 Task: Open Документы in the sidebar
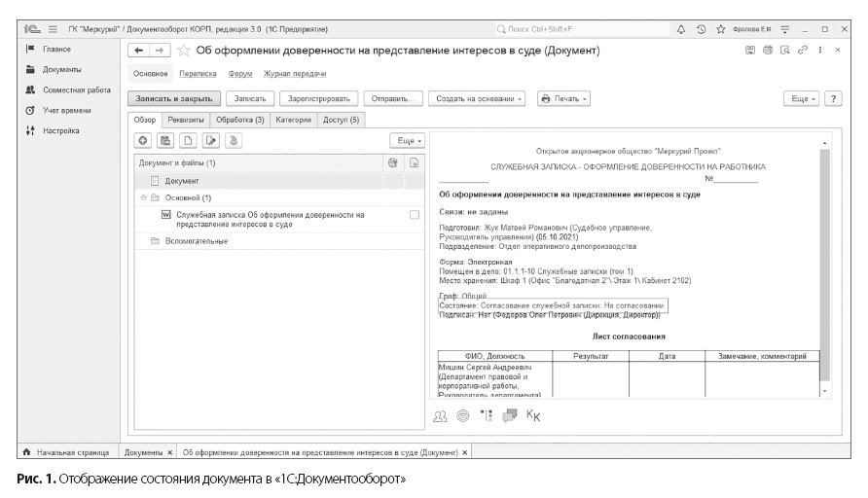[61, 70]
